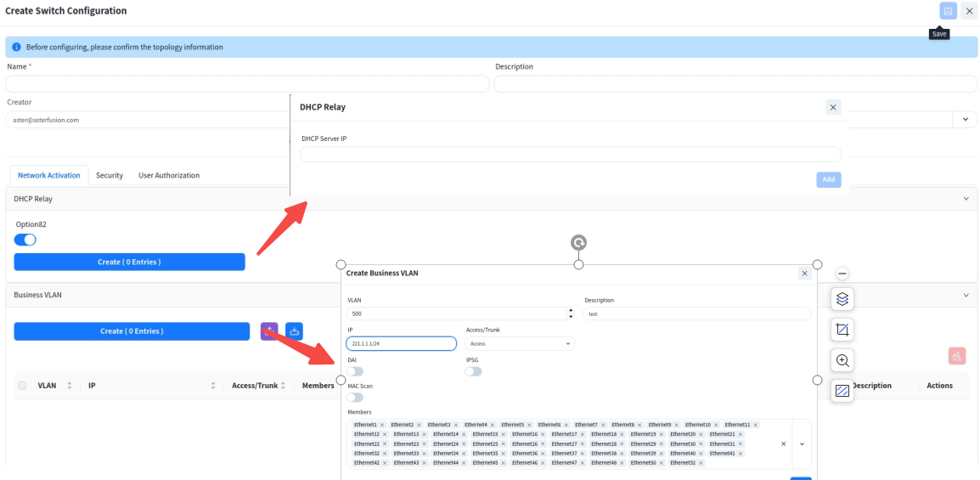Click Create (0 Entries) under DHCP Relay

[130, 262]
